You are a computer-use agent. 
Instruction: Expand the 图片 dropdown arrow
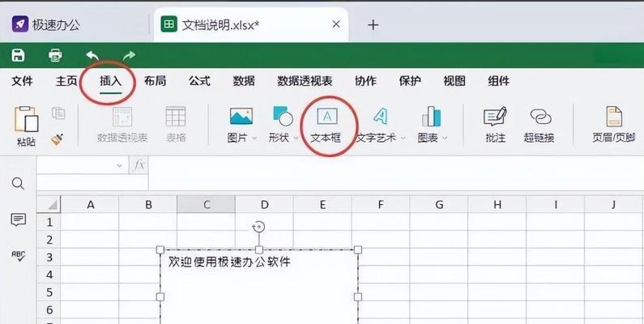pyautogui.click(x=254, y=138)
